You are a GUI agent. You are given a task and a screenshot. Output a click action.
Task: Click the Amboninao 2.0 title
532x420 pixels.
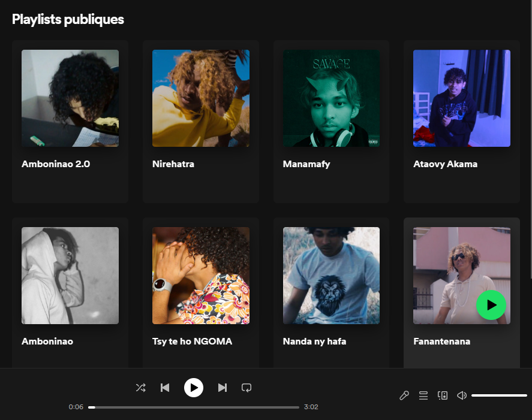[56, 164]
